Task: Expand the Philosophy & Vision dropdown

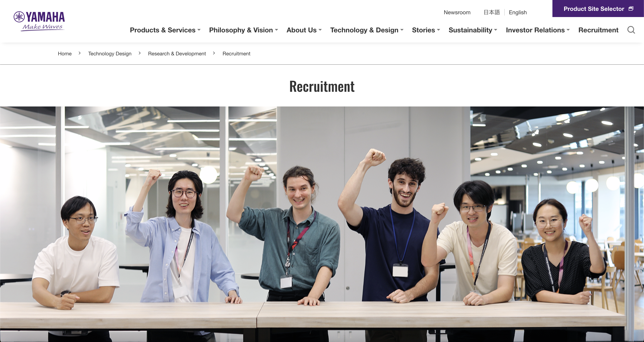Action: tap(243, 30)
